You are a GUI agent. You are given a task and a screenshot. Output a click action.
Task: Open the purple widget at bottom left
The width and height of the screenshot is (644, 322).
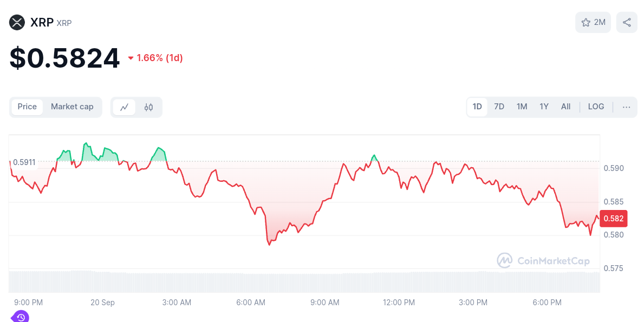pyautogui.click(x=20, y=317)
